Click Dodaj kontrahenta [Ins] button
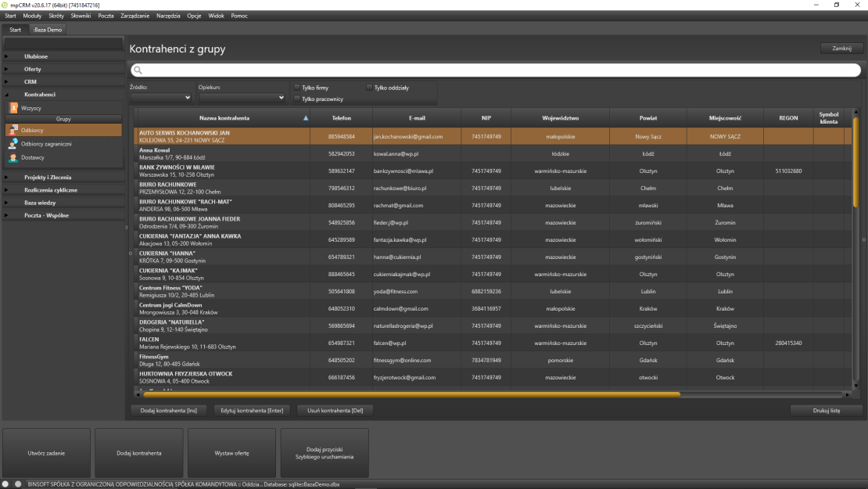Screen dimensions: 868x489 [x=169, y=410]
